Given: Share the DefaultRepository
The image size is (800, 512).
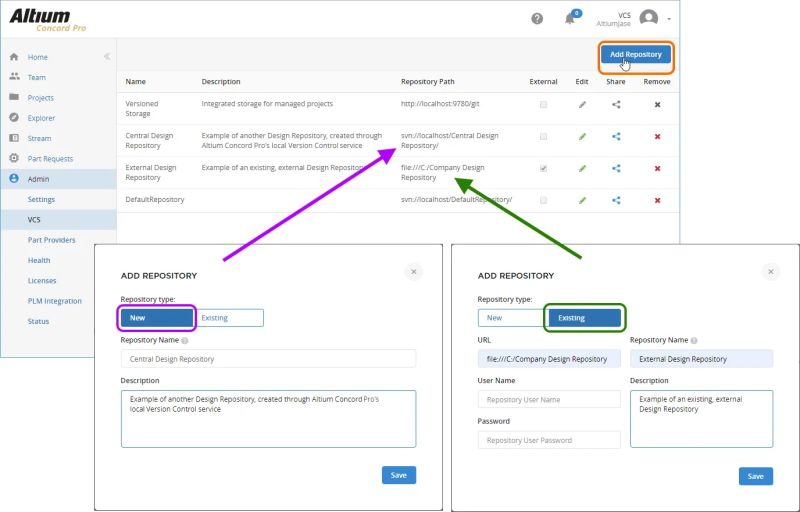Looking at the screenshot, I should (616, 200).
